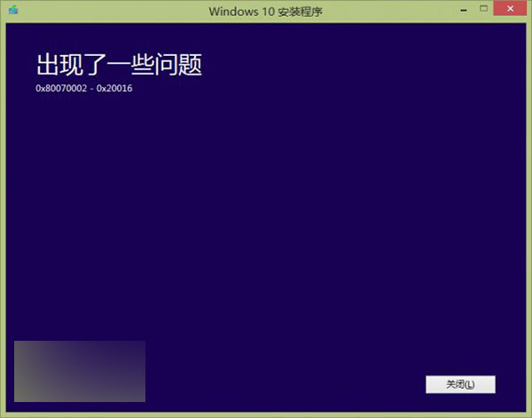Click the Windows 10 安装程序 title text
532x418 pixels.
click(x=265, y=12)
